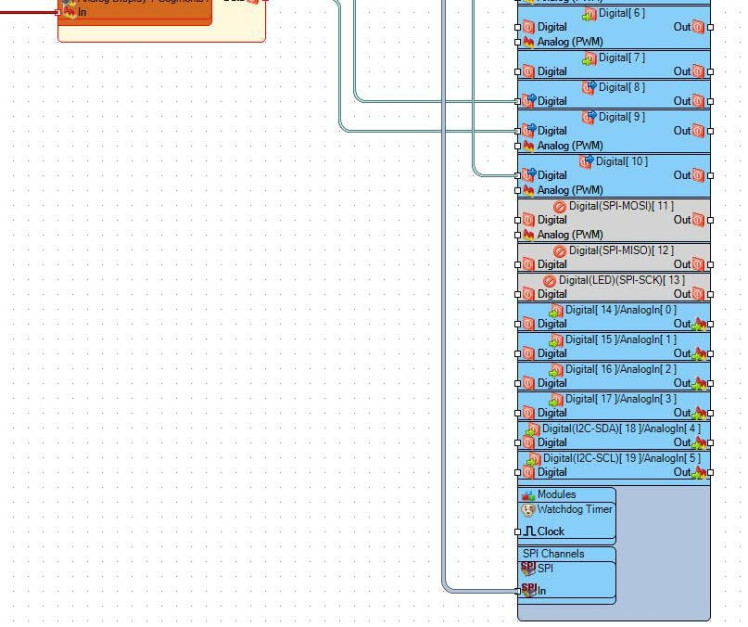This screenshot has width=748, height=627.
Task: Click the connected Digital input icon of Digital[ 9 ]
Action: 529,130
